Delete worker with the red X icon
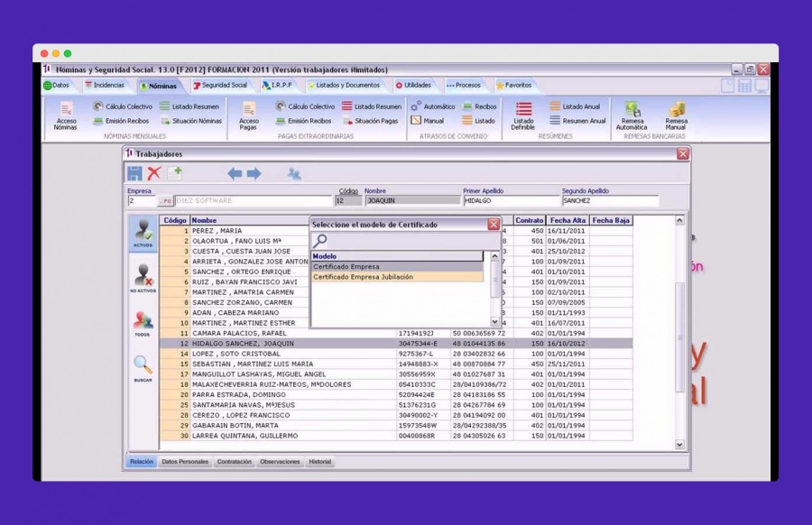Screen dimensions: 812x525 coord(154,173)
